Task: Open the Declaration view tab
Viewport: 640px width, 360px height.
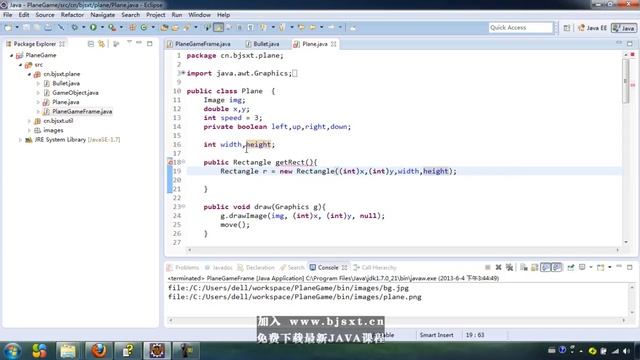Action: tap(256, 268)
